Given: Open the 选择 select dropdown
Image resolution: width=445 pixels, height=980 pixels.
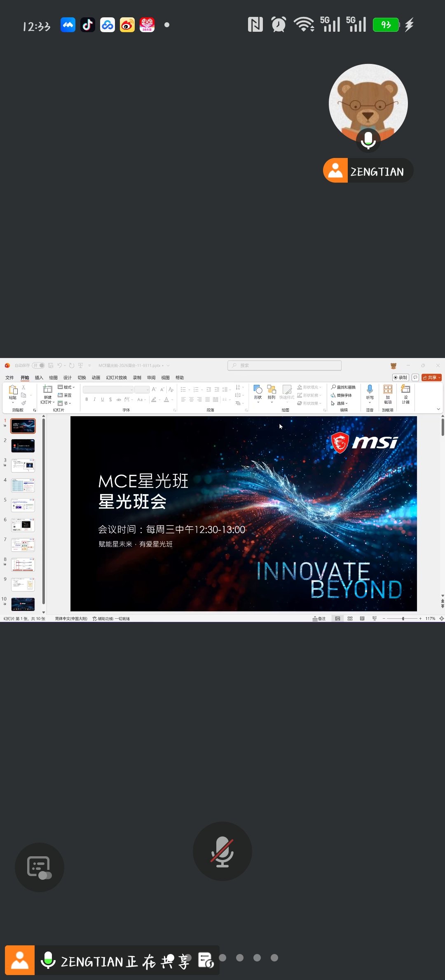Looking at the screenshot, I should (340, 403).
